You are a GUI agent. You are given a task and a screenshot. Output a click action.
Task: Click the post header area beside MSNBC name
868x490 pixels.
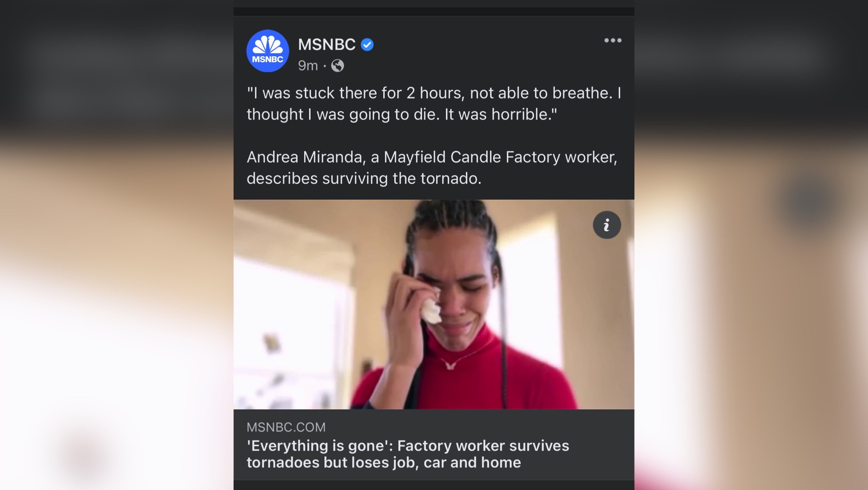pos(487,51)
